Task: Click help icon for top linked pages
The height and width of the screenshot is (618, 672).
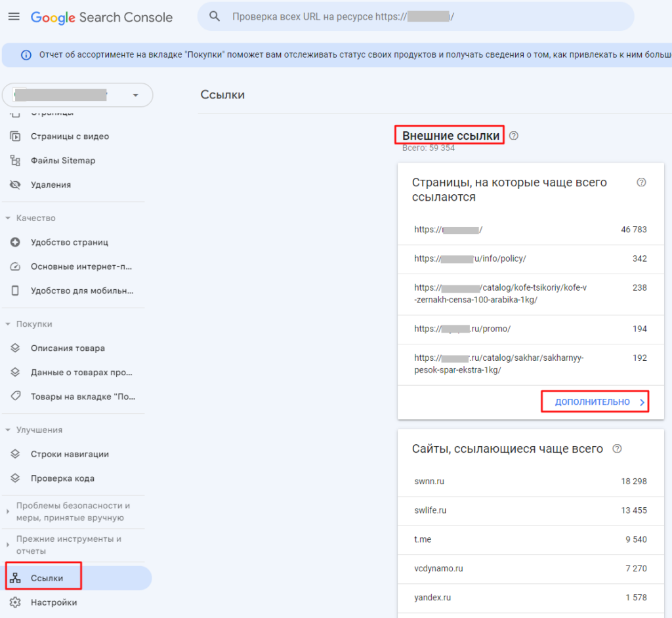Action: pos(641,182)
